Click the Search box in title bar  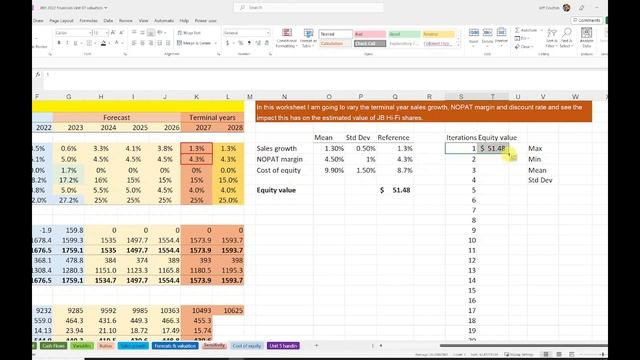coord(309,7)
